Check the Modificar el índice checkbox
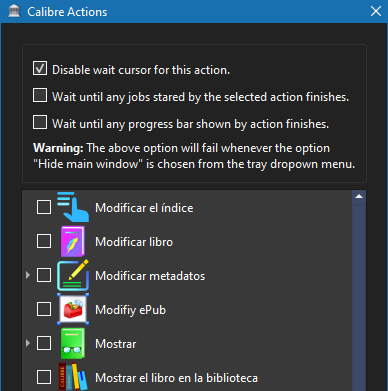 44,207
